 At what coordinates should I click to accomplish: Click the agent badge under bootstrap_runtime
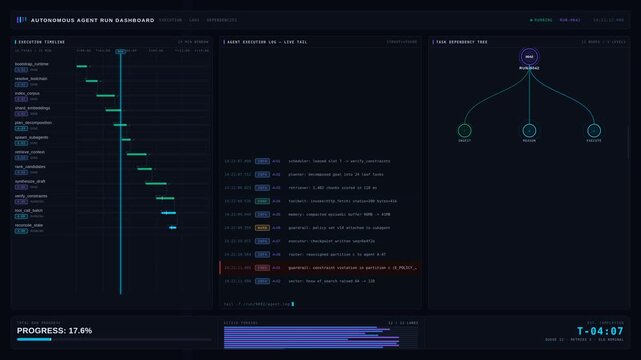click(21, 70)
